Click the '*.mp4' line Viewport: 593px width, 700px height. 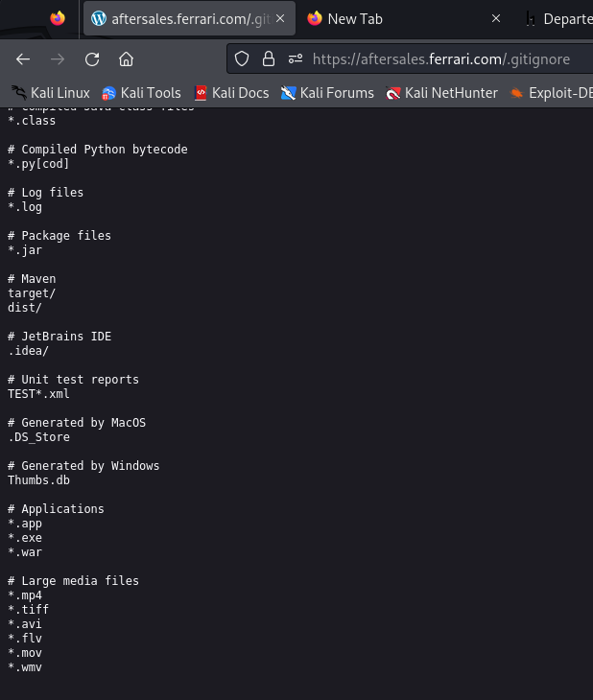25,595
